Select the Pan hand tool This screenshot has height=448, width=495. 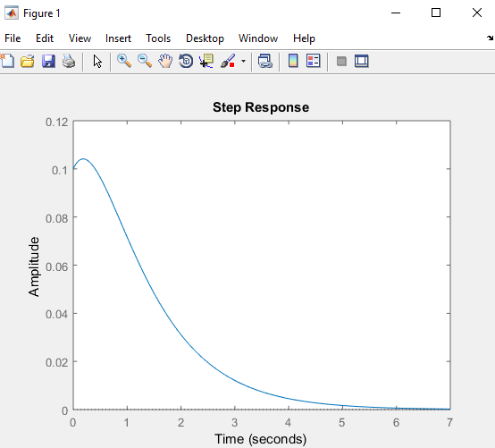165,61
